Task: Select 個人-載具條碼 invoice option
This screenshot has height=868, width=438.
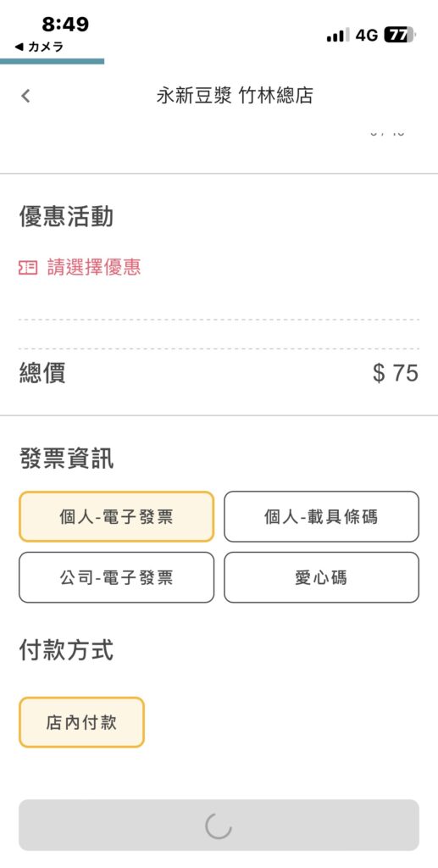Action: click(x=321, y=516)
